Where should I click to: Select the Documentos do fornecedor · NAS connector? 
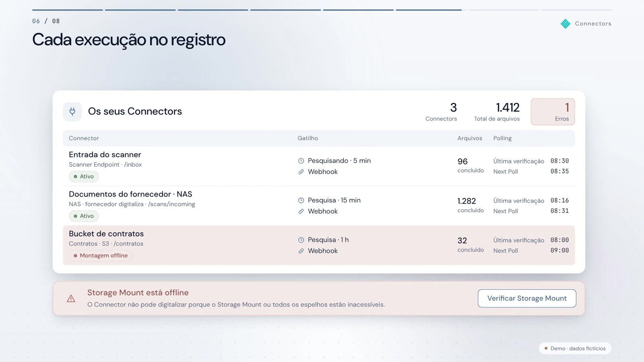[x=130, y=194]
